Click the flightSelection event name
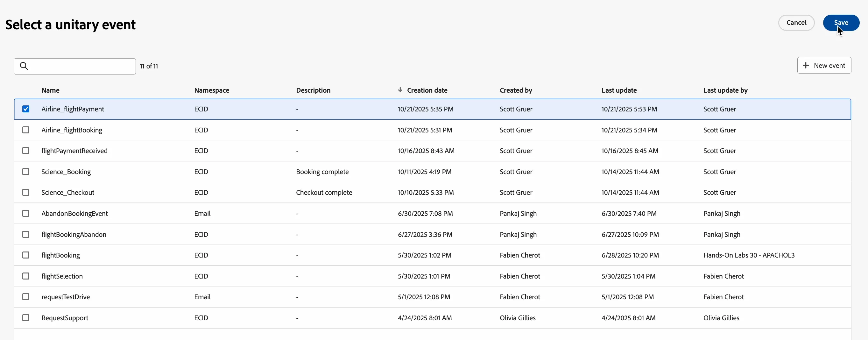This screenshot has width=868, height=340. 62,276
